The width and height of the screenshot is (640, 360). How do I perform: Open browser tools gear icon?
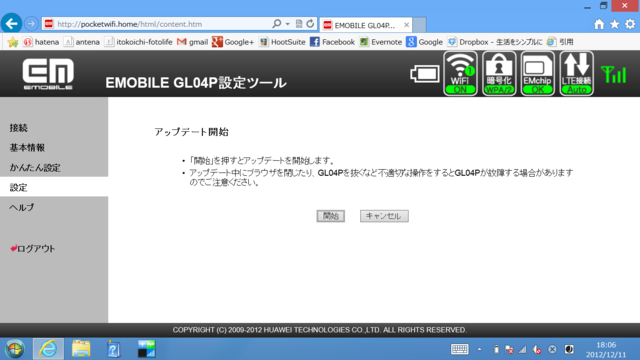tap(630, 24)
